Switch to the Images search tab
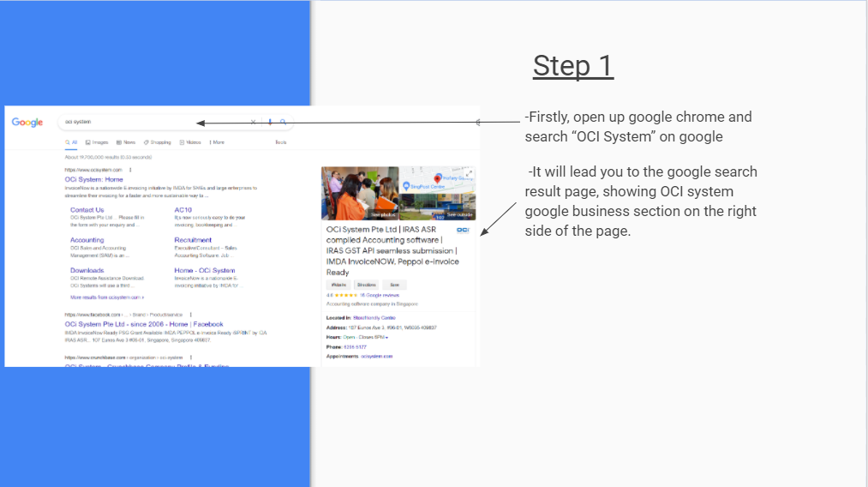The width and height of the screenshot is (868, 487). [97, 142]
